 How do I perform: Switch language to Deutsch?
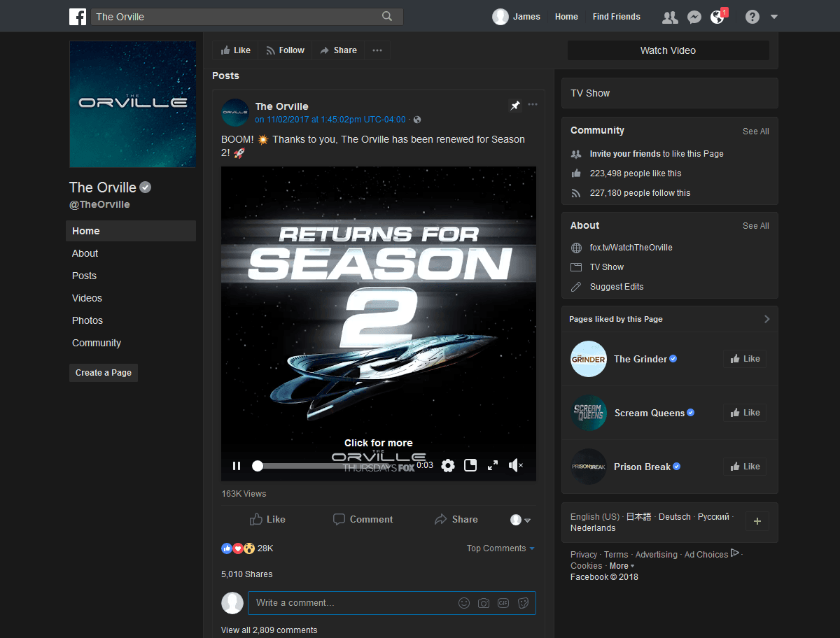[x=675, y=517]
